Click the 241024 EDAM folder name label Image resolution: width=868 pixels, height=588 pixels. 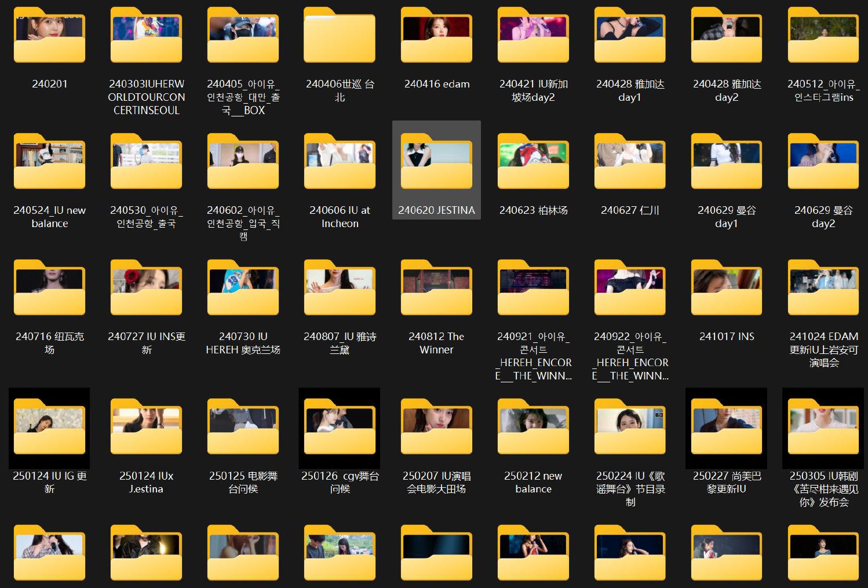823,349
